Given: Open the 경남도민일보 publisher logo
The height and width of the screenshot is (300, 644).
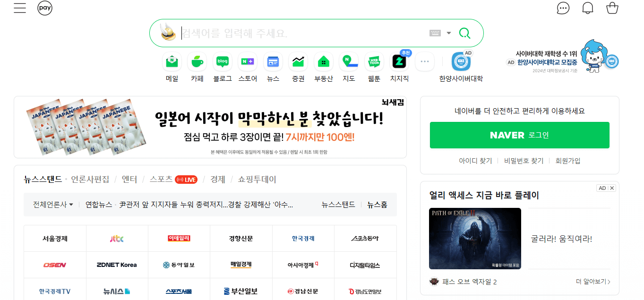Looking at the screenshot, I should coord(365,291).
